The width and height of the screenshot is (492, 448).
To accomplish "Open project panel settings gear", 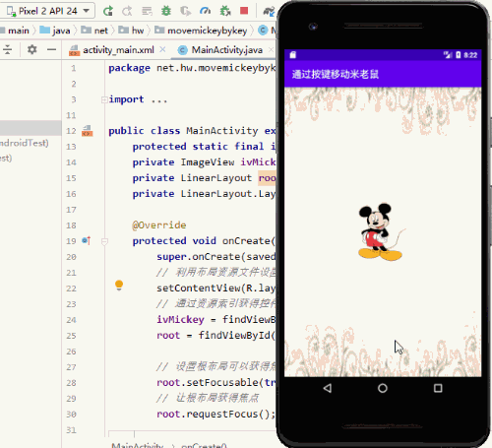I will click(31, 50).
